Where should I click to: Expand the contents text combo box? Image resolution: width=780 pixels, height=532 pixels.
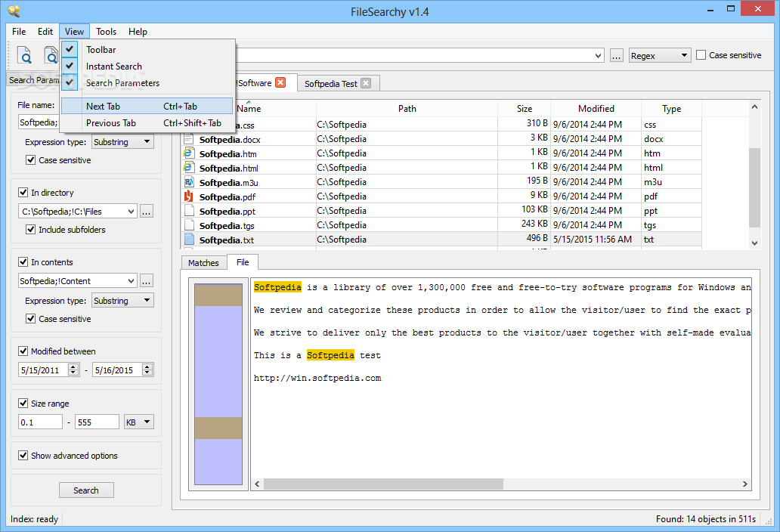click(132, 281)
